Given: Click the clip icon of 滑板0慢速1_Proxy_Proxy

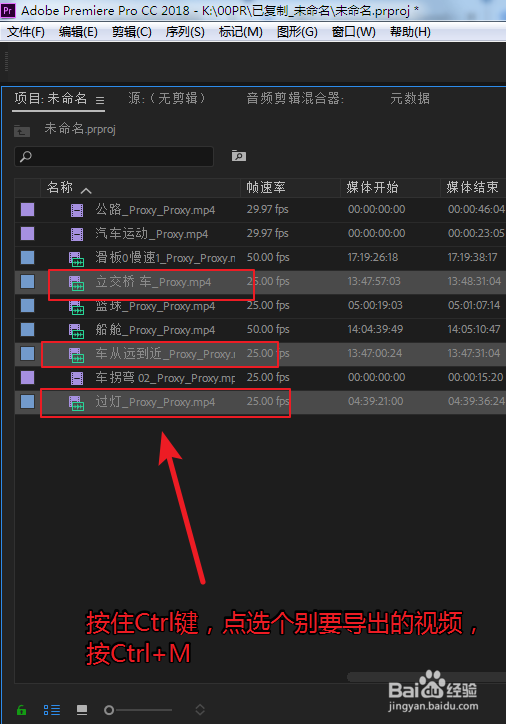Looking at the screenshot, I should tap(76, 259).
